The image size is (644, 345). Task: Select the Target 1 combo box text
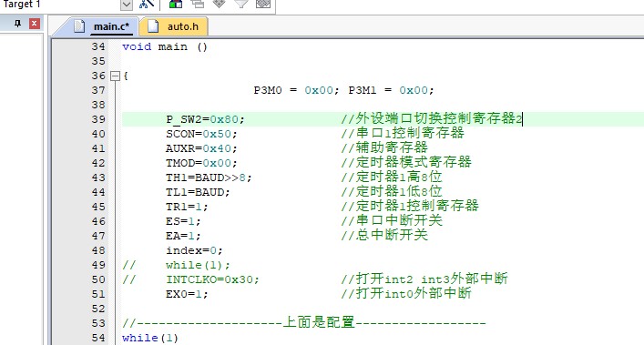pos(22,5)
